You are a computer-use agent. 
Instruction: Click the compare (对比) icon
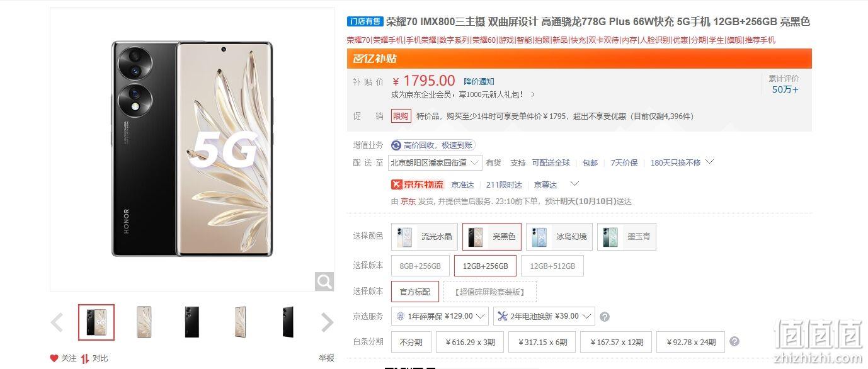(84, 358)
